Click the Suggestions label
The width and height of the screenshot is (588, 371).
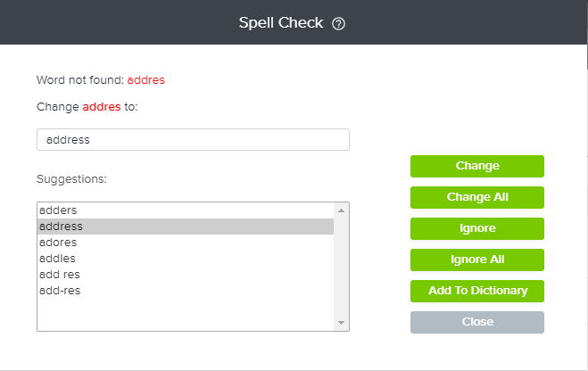[71, 179]
